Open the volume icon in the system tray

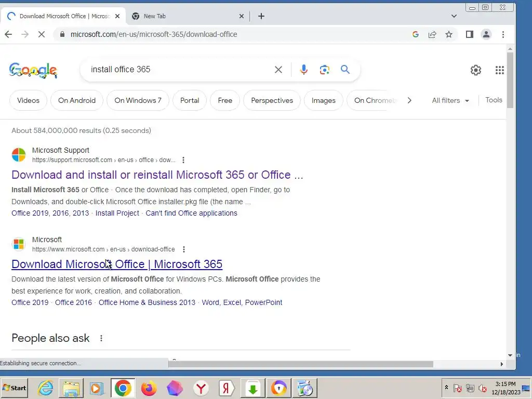click(x=483, y=388)
